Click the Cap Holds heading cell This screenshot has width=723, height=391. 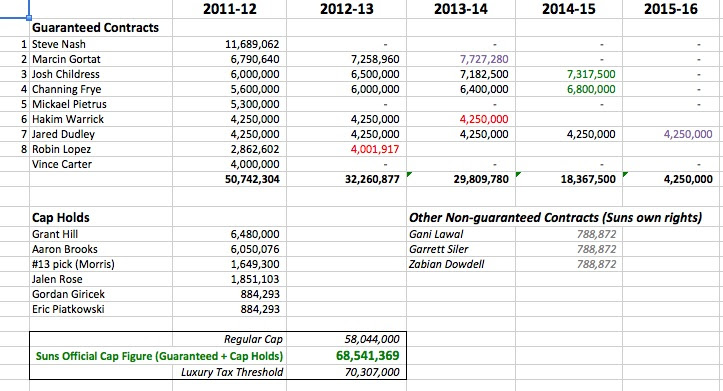[x=101, y=217]
